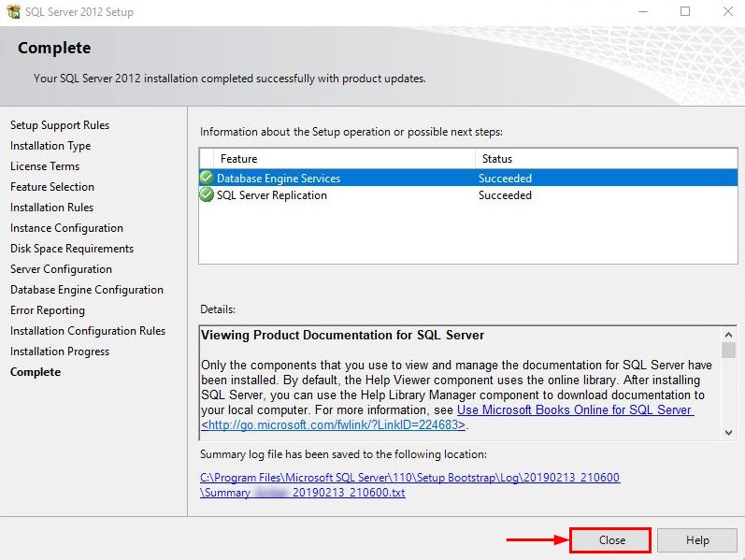745x560 pixels.
Task: Select the SQL Server Replication row
Action: point(468,194)
